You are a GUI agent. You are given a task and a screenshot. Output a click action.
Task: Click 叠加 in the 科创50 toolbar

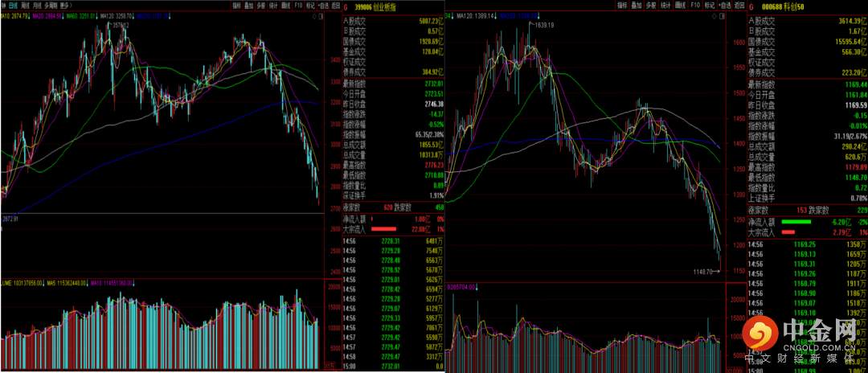point(636,6)
